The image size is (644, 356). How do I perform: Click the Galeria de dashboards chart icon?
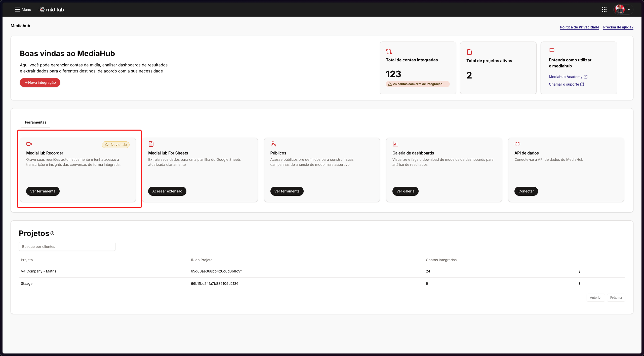point(395,144)
